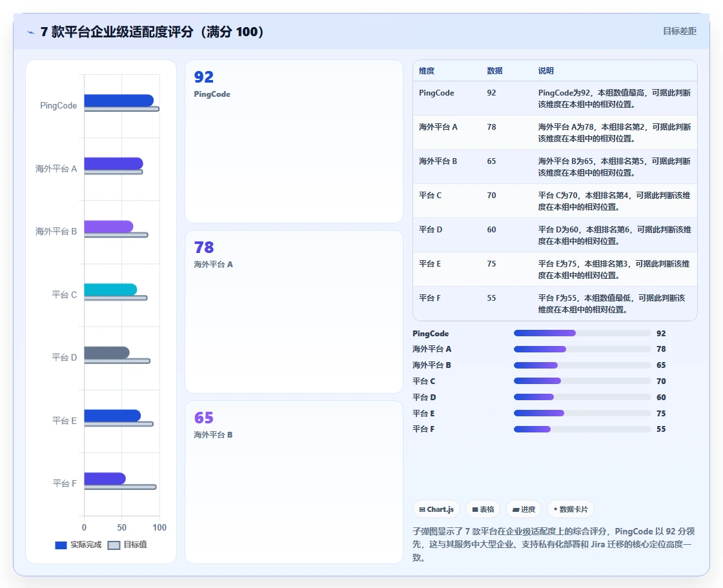
Task: Click the gray 目标值 legend color box
Action: click(114, 545)
